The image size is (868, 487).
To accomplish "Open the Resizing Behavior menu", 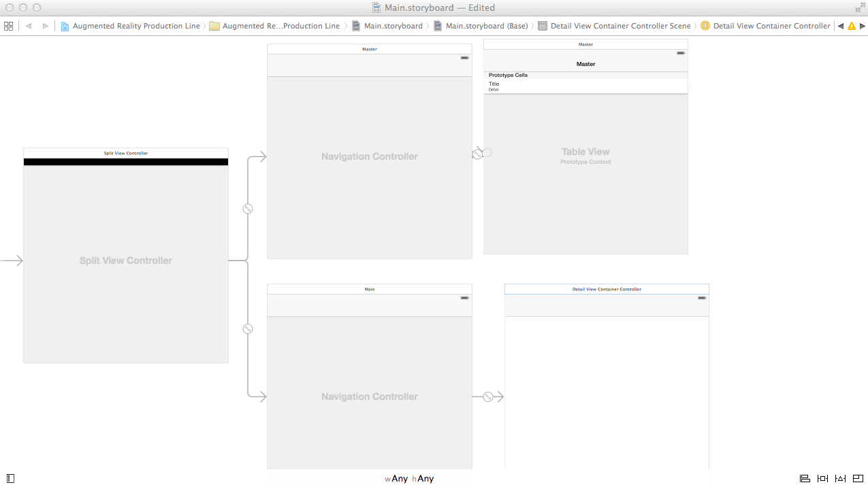I will (x=858, y=479).
